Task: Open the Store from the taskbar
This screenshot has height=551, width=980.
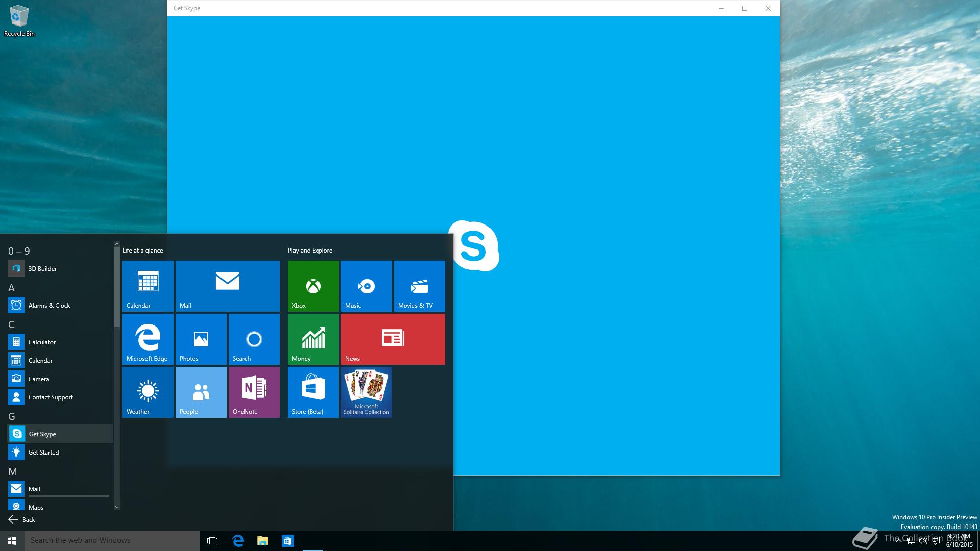Action: (288, 540)
